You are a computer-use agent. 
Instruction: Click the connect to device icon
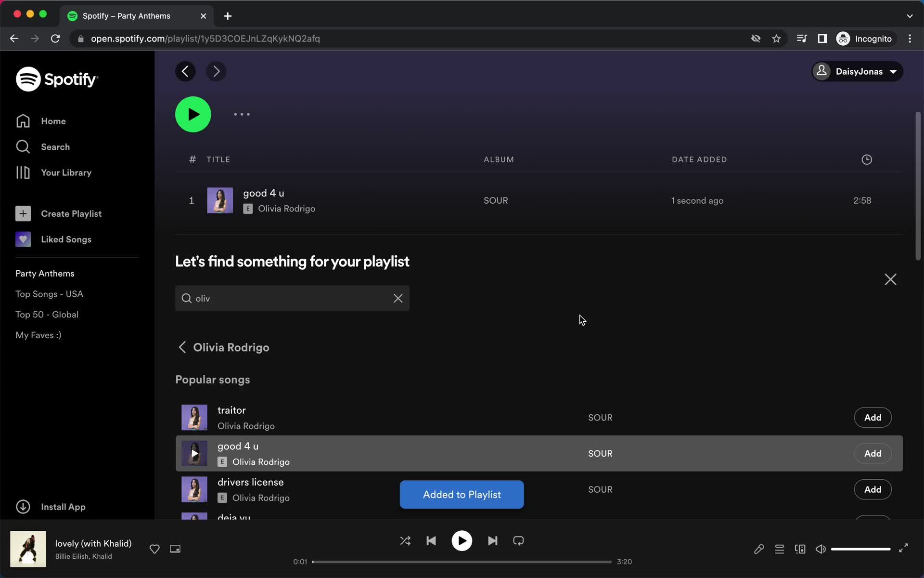tap(800, 549)
